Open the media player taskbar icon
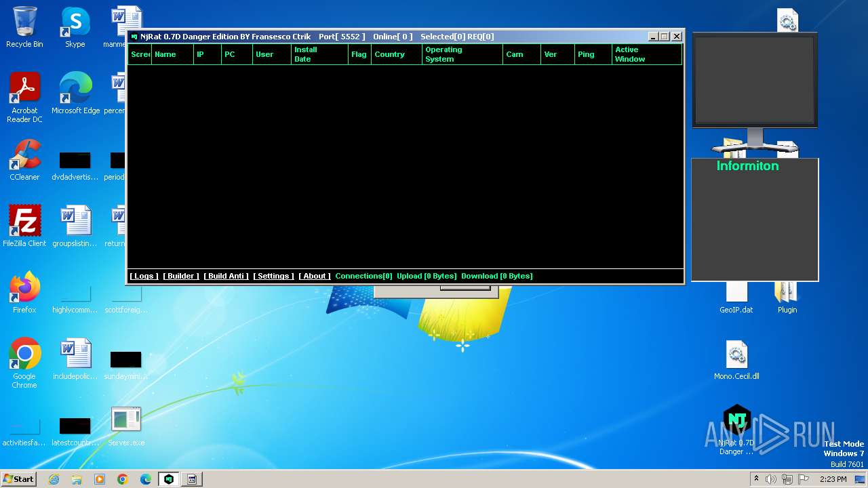 pos(100,479)
